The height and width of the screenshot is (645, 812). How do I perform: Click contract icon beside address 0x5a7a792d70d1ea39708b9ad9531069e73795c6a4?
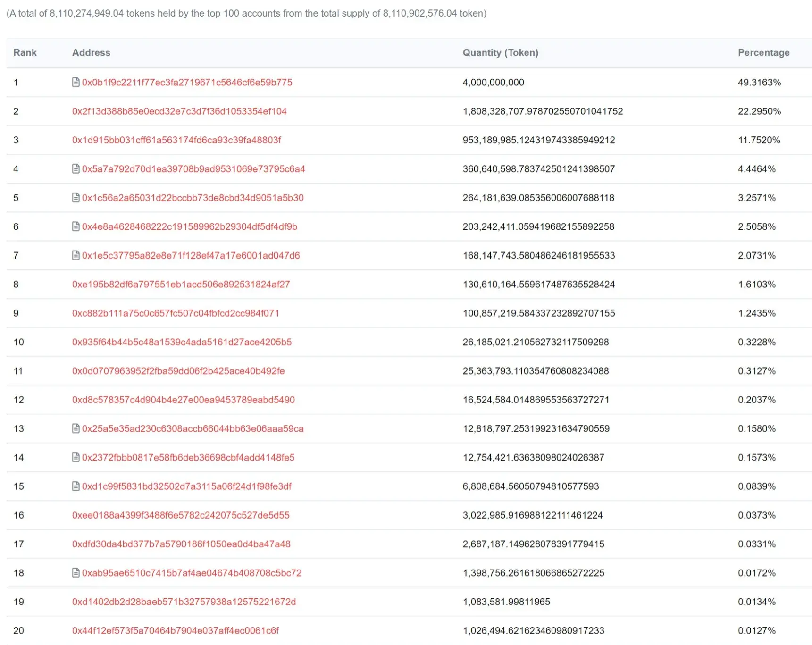[x=75, y=168]
